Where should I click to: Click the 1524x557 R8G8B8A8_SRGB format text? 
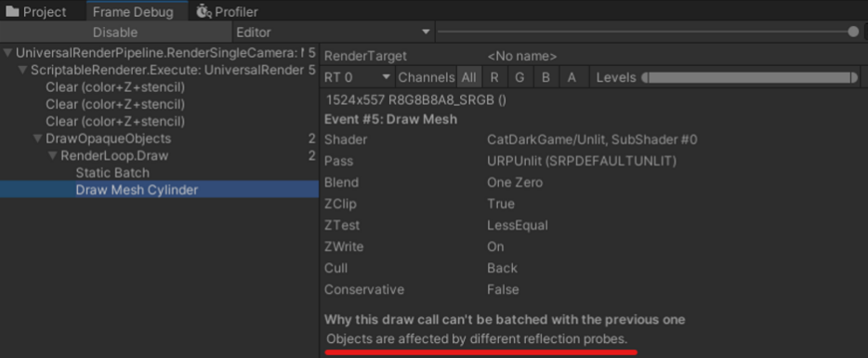[x=415, y=100]
